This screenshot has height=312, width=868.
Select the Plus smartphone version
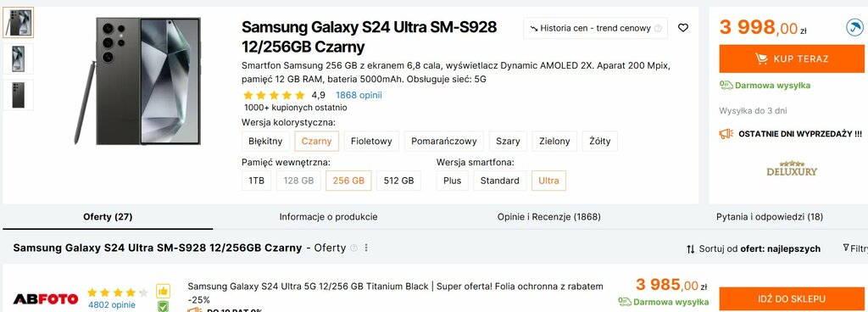[453, 181]
